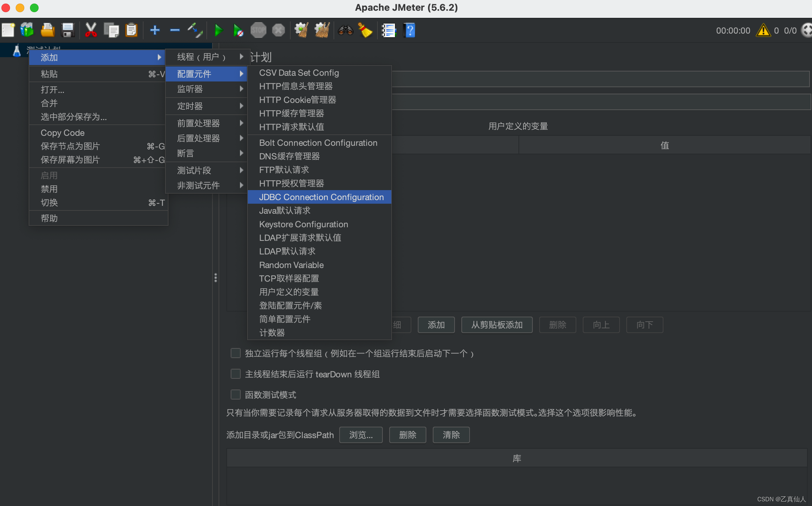Viewport: 812px width, 506px height.
Task: Select HTTP请求默认值 menu item
Action: point(320,127)
